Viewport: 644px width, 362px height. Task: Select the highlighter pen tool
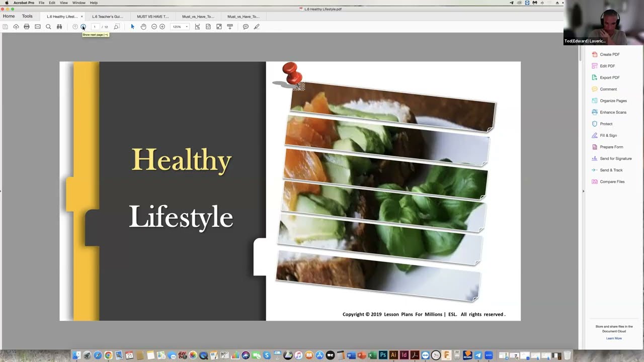(x=257, y=27)
